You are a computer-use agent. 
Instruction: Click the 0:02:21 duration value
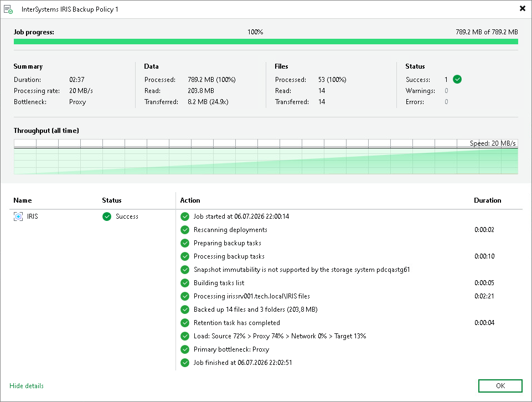click(484, 296)
